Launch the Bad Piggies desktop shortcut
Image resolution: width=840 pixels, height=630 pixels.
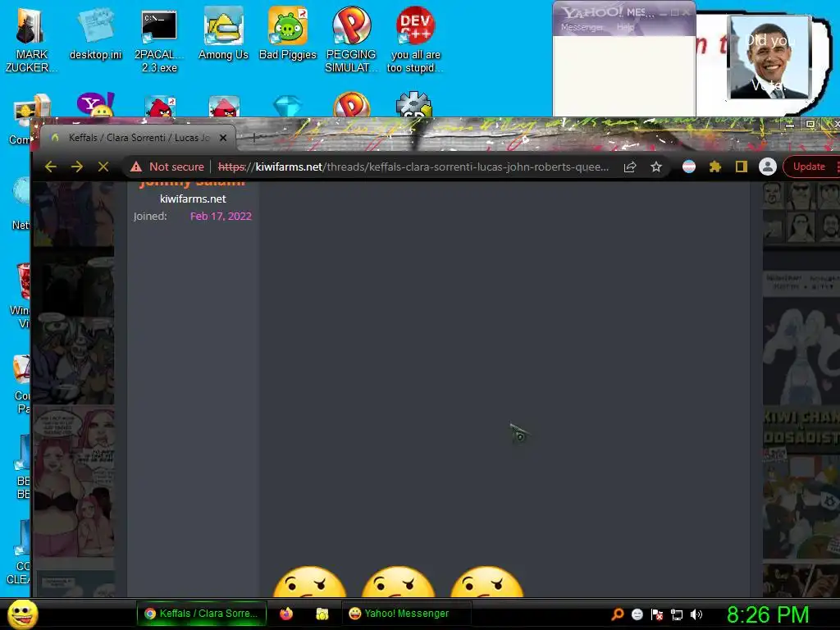tap(288, 34)
